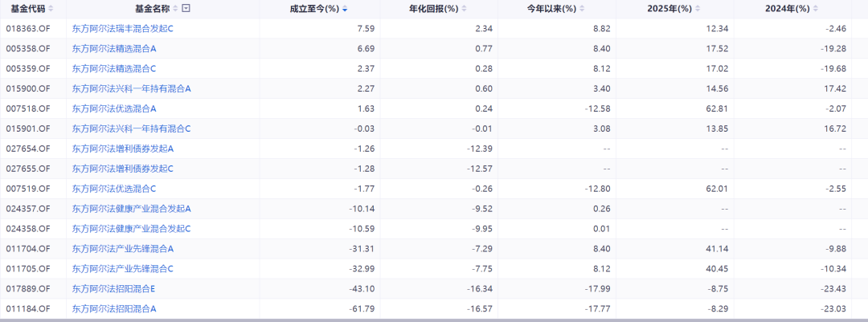Click the 基金名称 column header label
This screenshot has height=322, width=868.
(x=153, y=9)
